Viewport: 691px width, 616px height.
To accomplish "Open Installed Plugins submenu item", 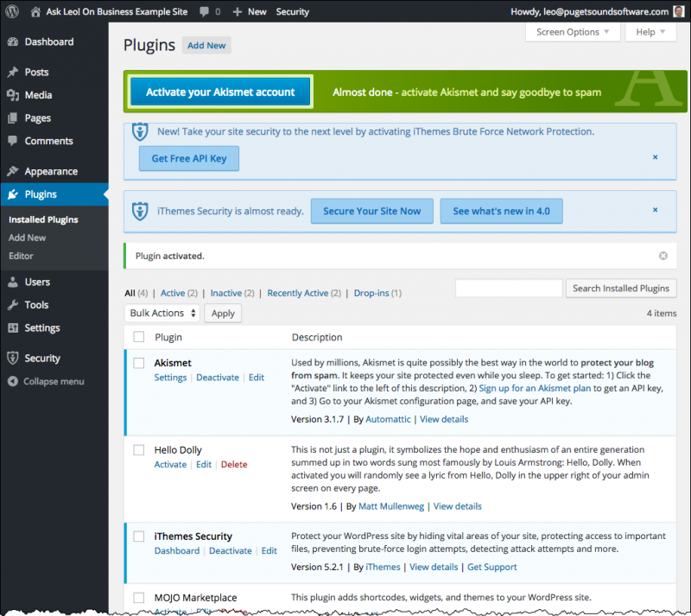I will click(x=43, y=219).
